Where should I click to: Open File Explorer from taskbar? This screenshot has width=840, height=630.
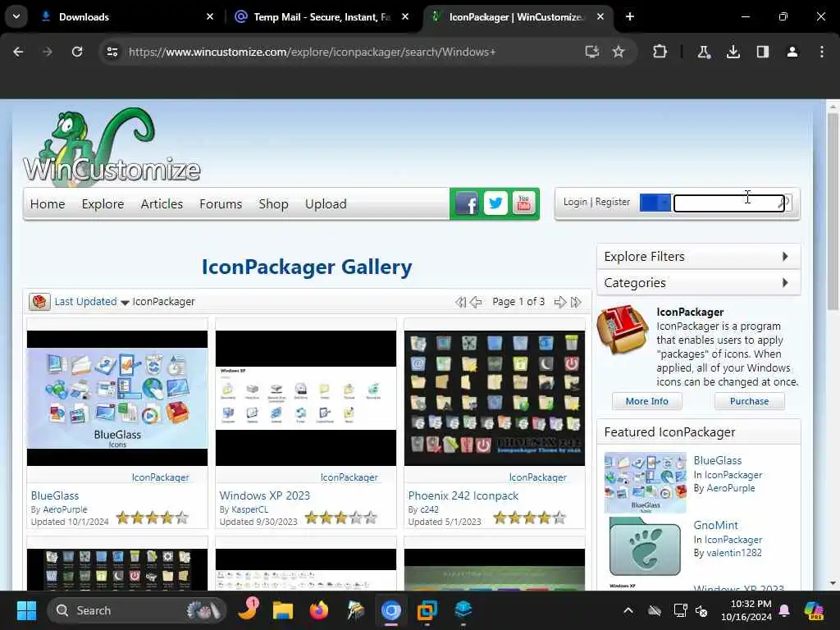(x=282, y=610)
